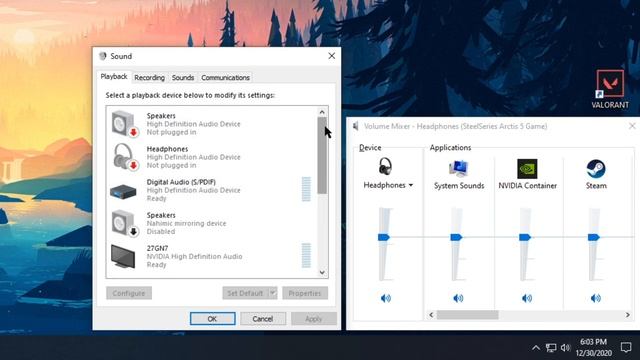The image size is (640, 360).
Task: Select the Headphones playback device icon in Sound
Action: (x=124, y=156)
